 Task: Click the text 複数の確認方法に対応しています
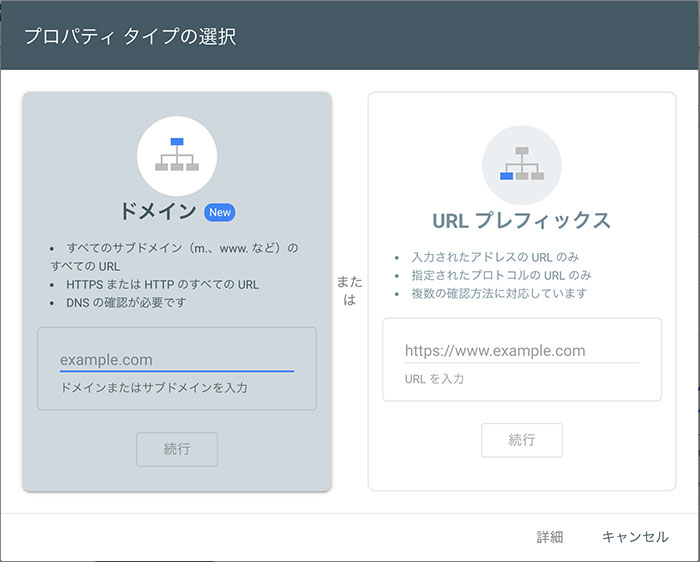pyautogui.click(x=499, y=294)
